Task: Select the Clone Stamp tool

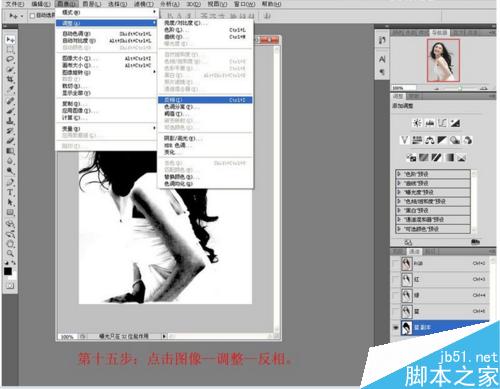Action: pos(10,120)
